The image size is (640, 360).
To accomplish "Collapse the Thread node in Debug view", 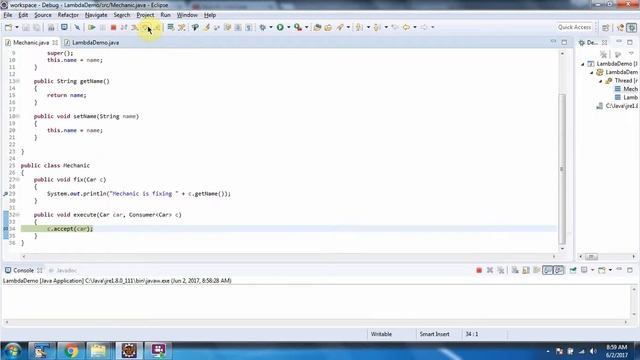I will (600, 81).
